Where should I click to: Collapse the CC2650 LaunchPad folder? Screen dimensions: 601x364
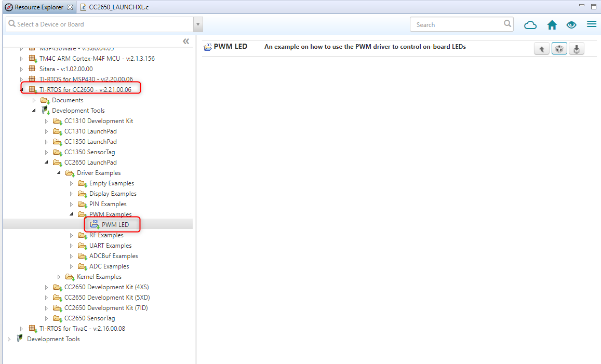[46, 163]
